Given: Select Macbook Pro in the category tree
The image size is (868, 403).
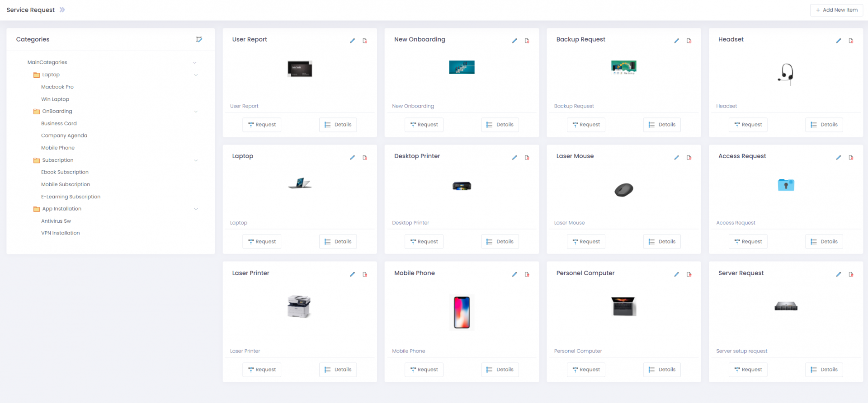Looking at the screenshot, I should [x=57, y=87].
